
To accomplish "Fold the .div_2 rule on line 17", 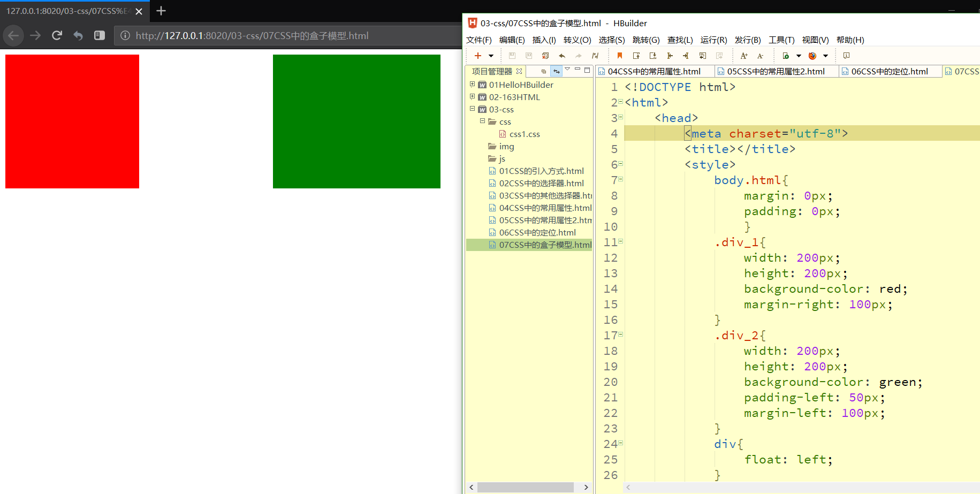I will click(621, 335).
